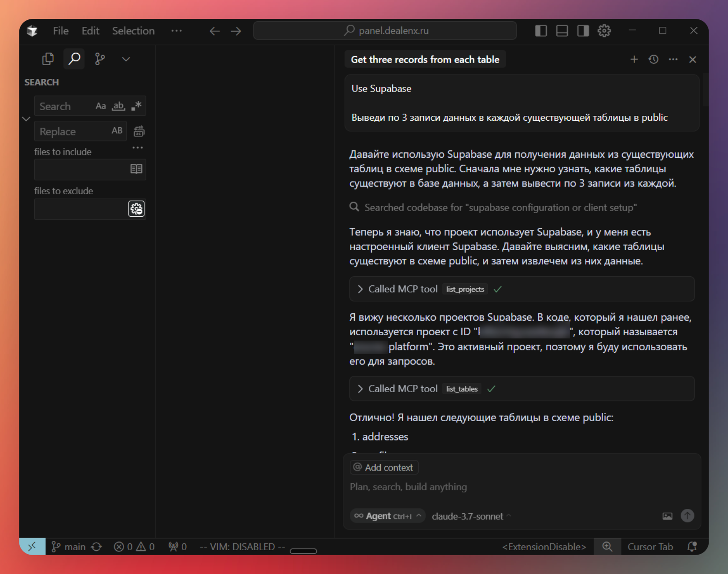Screen dimensions: 728x574
Task: Open remote window indicator in status bar
Action: coord(32,547)
